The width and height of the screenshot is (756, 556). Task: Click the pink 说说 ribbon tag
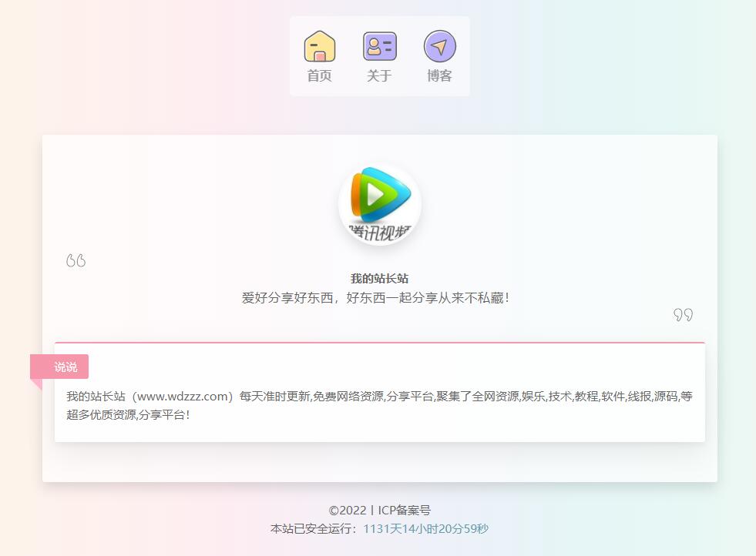(x=59, y=367)
